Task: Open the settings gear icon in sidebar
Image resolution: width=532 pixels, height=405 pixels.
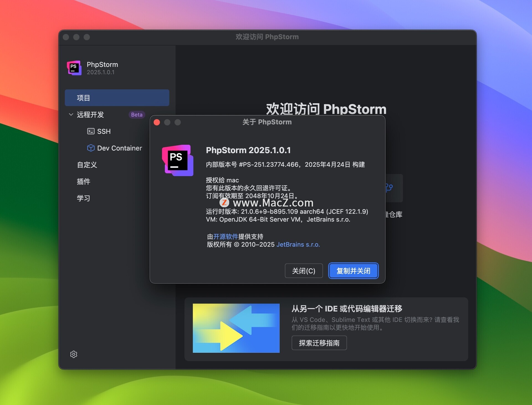Action: [74, 354]
